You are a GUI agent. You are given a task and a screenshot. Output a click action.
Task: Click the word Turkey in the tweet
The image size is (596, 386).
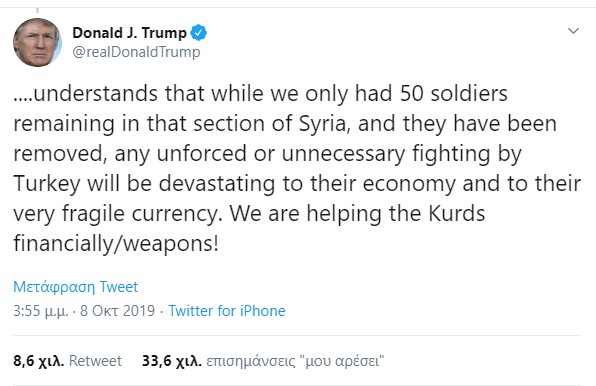[x=47, y=184]
